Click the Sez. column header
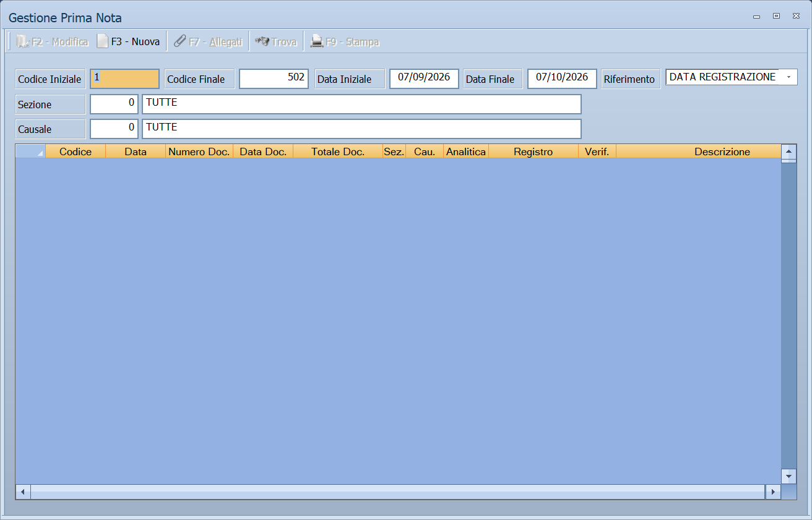The image size is (812, 520). [394, 151]
